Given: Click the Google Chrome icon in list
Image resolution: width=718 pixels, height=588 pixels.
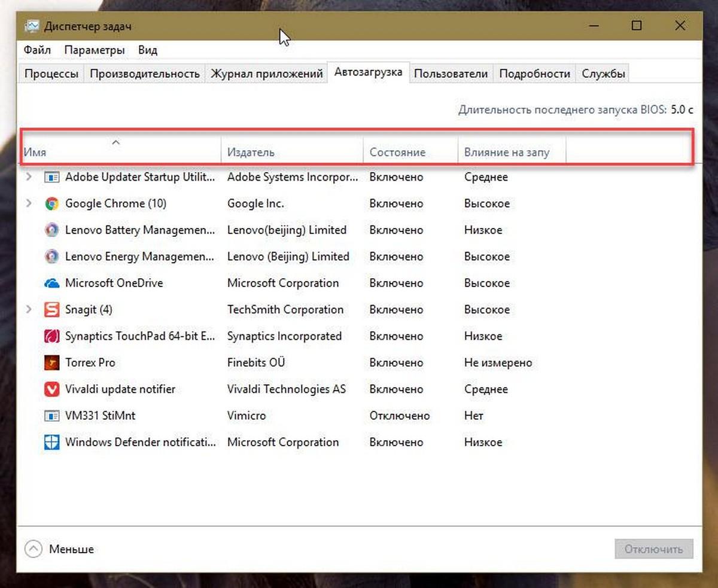Looking at the screenshot, I should click(52, 203).
